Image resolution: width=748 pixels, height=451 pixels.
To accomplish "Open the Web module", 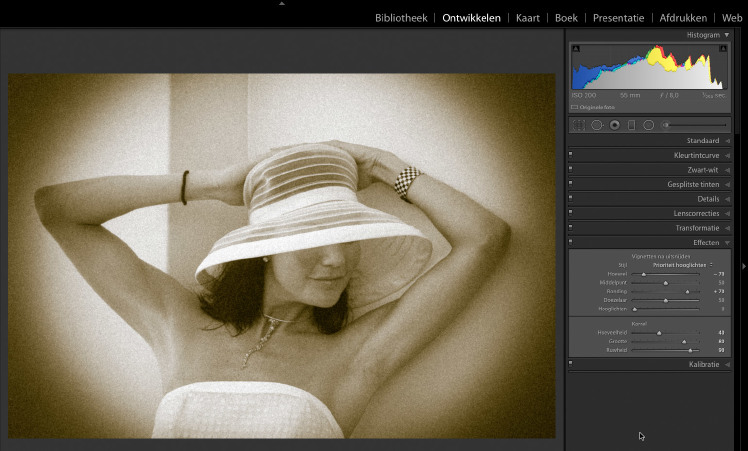I will [x=732, y=18].
